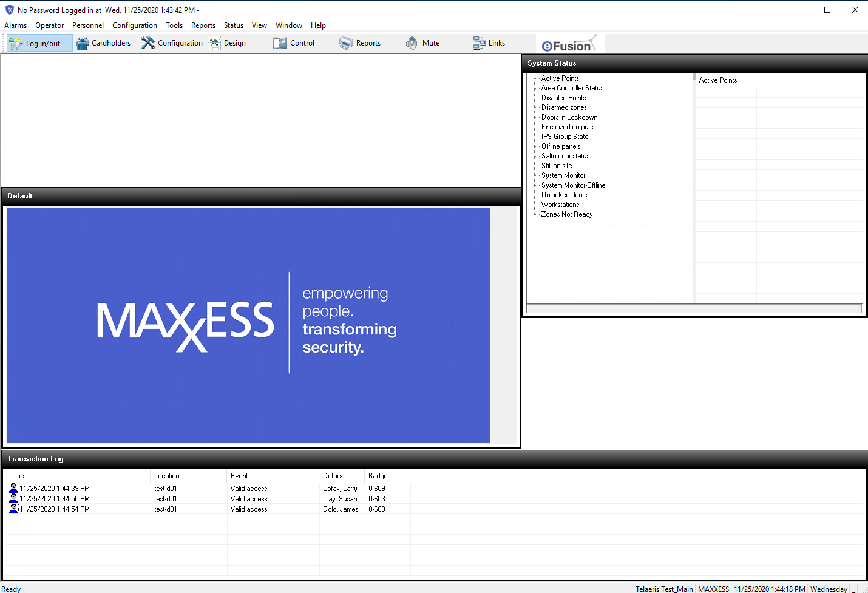
Task: Select Doors in Lockdown in status tree
Action: (x=569, y=117)
